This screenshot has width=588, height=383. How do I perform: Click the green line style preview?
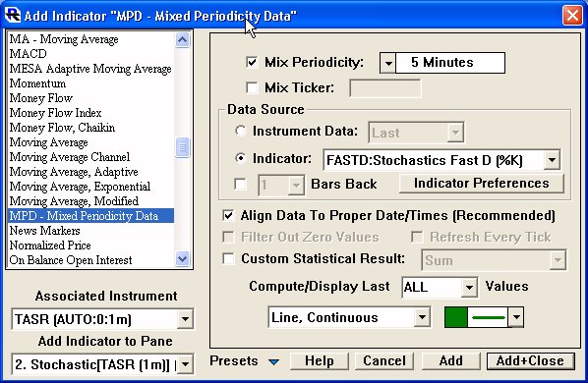tap(489, 317)
